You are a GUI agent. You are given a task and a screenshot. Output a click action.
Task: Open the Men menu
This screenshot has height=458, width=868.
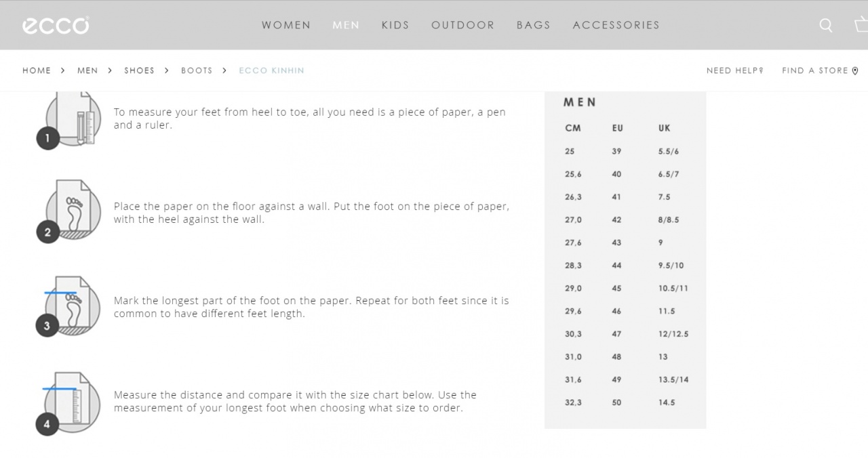(x=346, y=25)
